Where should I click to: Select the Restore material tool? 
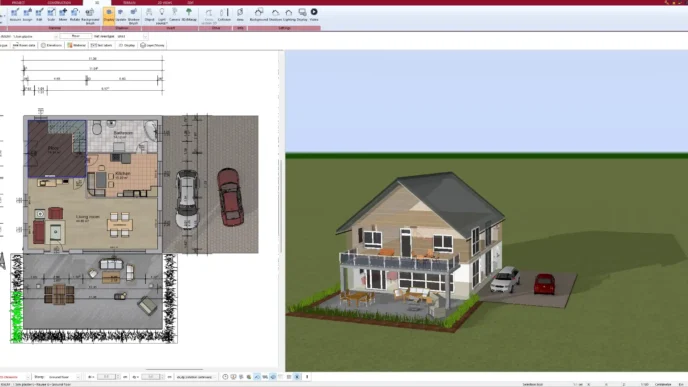tap(15, 14)
